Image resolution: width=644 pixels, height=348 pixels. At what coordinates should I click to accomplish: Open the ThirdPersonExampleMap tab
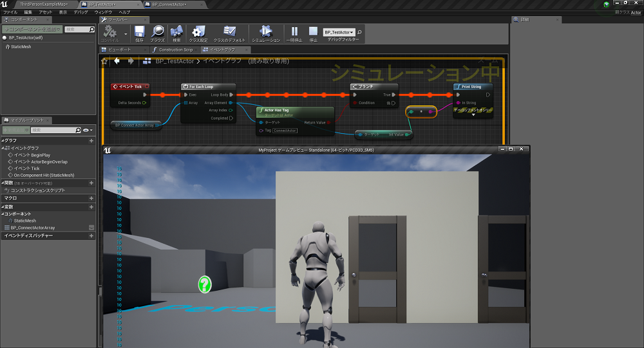(44, 4)
